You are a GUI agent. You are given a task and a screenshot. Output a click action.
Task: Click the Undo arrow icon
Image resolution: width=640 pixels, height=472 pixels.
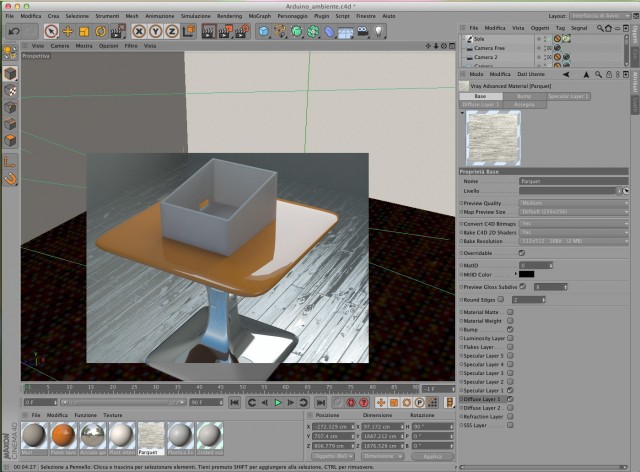14,31
